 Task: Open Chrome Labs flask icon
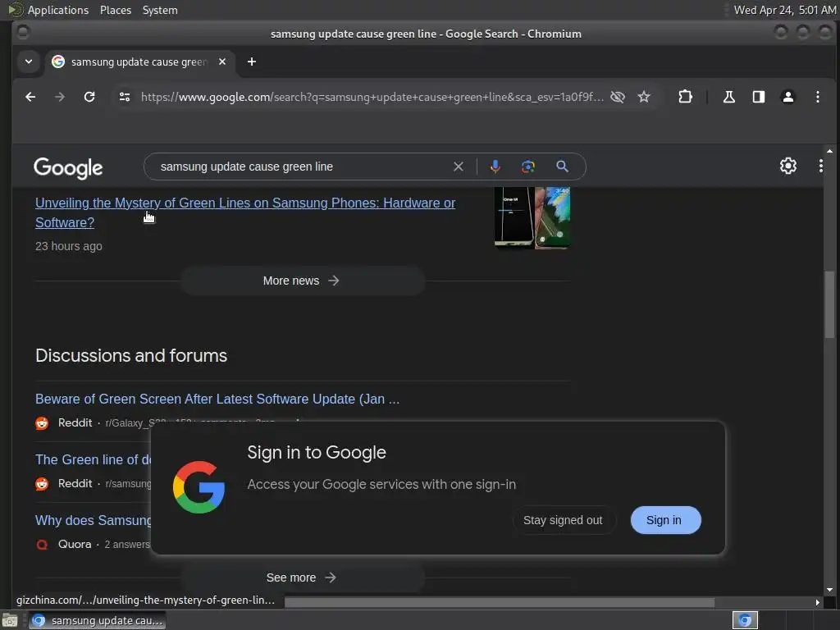click(x=729, y=97)
